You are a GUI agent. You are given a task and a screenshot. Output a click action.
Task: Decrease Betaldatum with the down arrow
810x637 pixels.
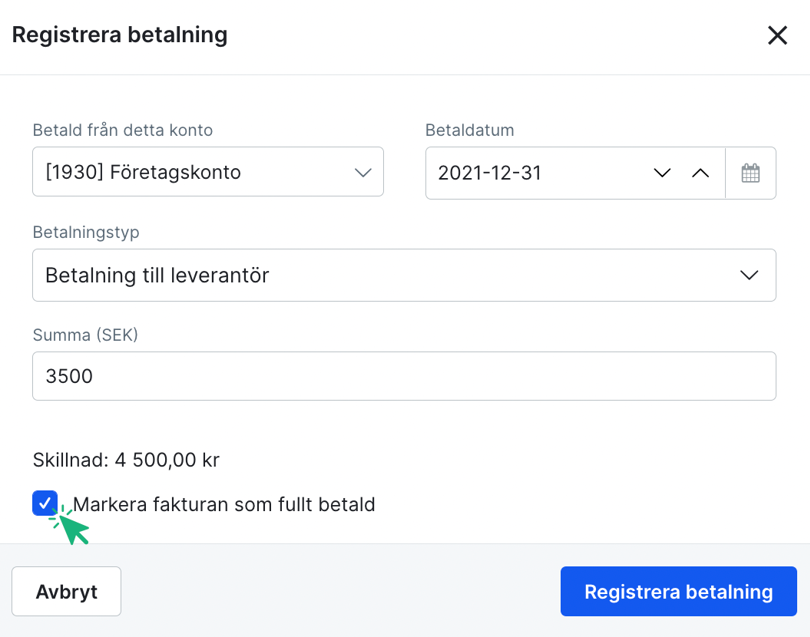pyautogui.click(x=662, y=173)
